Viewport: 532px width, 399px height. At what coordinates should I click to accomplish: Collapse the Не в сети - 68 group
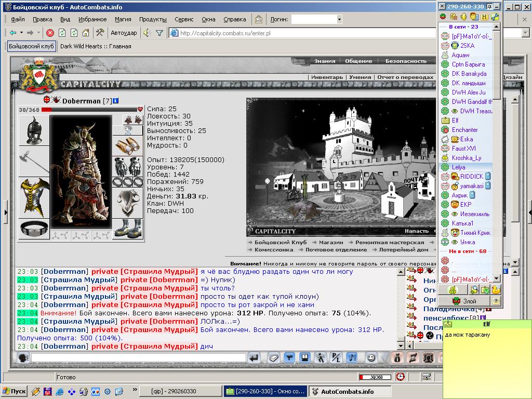468,251
